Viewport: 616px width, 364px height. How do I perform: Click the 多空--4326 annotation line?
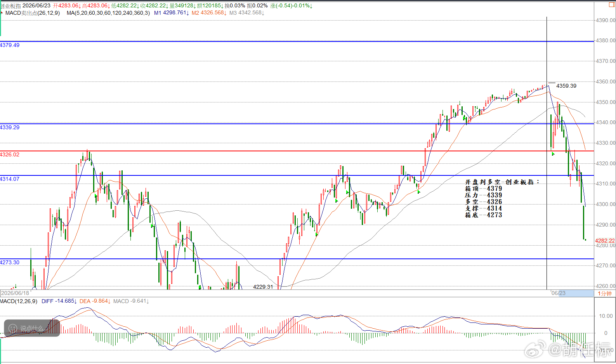[x=484, y=202]
